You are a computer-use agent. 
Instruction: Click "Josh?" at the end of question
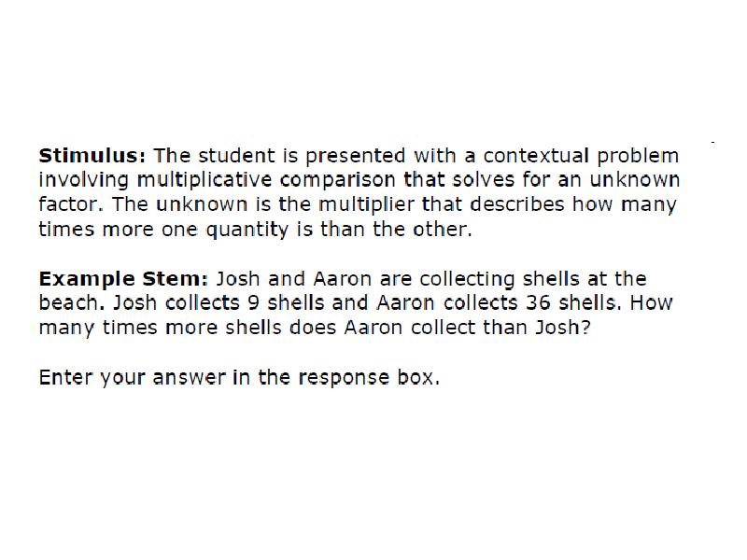tap(563, 328)
